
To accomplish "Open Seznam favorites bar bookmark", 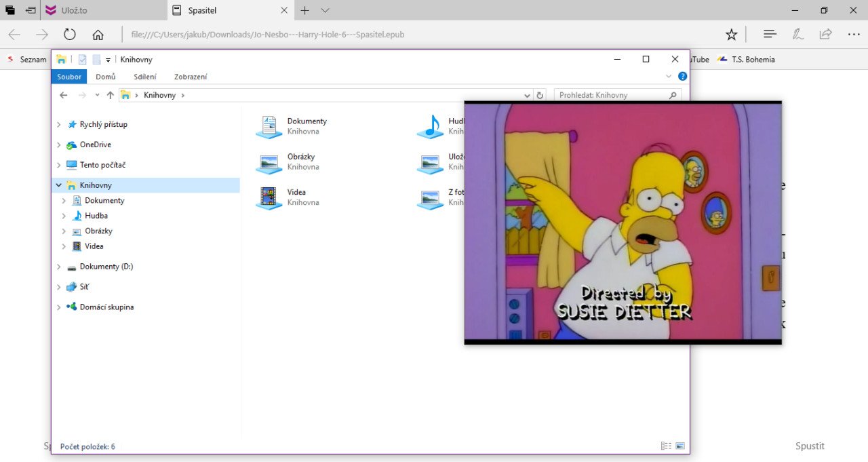I will coord(26,60).
